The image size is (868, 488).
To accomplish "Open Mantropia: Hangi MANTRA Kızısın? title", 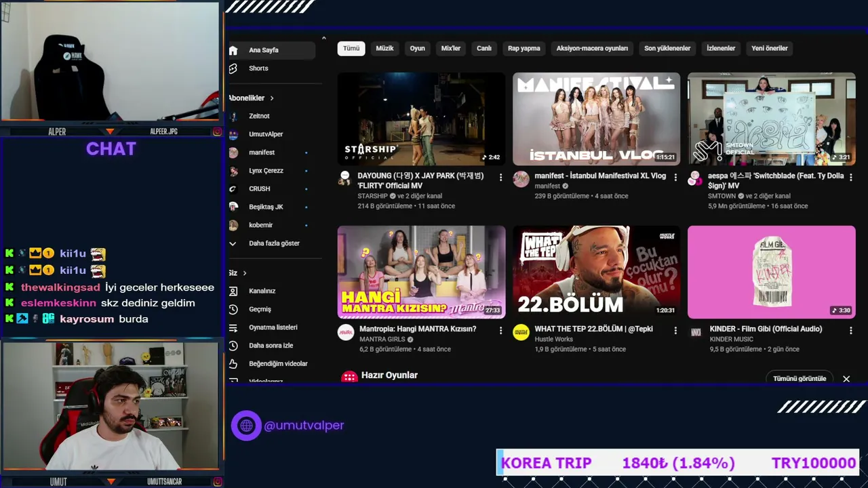I will (418, 329).
